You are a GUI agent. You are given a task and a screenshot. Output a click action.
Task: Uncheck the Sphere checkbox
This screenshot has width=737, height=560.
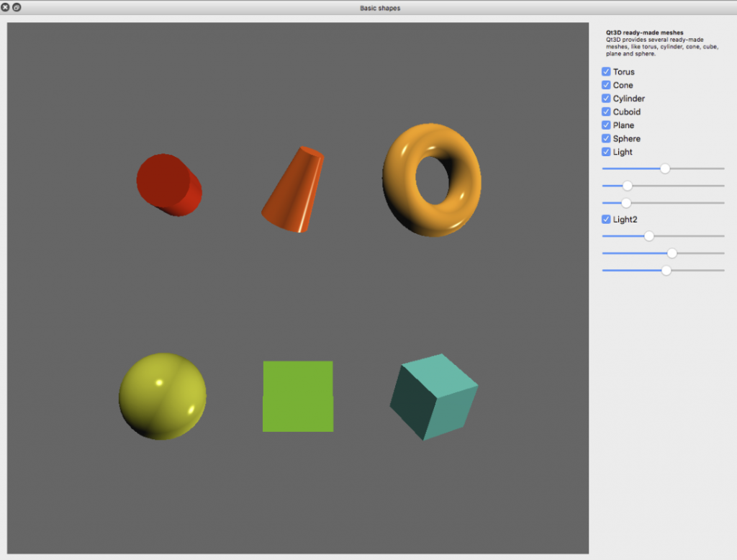click(606, 138)
